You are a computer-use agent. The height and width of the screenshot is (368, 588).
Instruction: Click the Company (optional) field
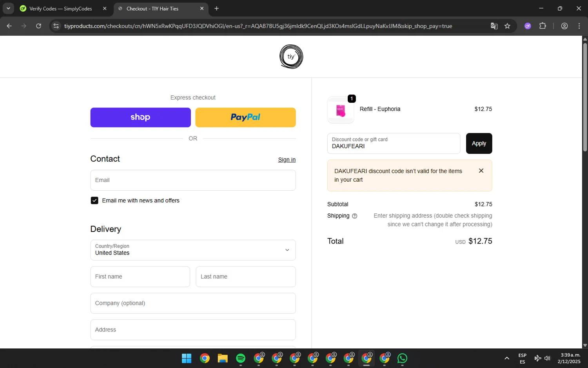coord(193,303)
